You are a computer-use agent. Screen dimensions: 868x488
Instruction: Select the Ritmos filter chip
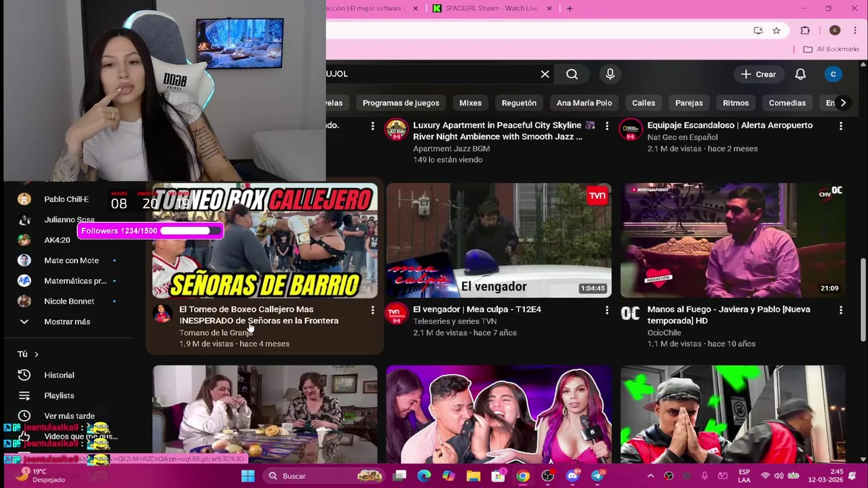[x=736, y=103]
